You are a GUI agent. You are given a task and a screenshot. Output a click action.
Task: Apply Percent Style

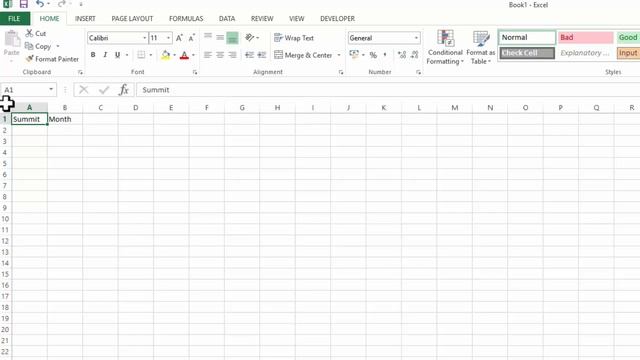(373, 55)
